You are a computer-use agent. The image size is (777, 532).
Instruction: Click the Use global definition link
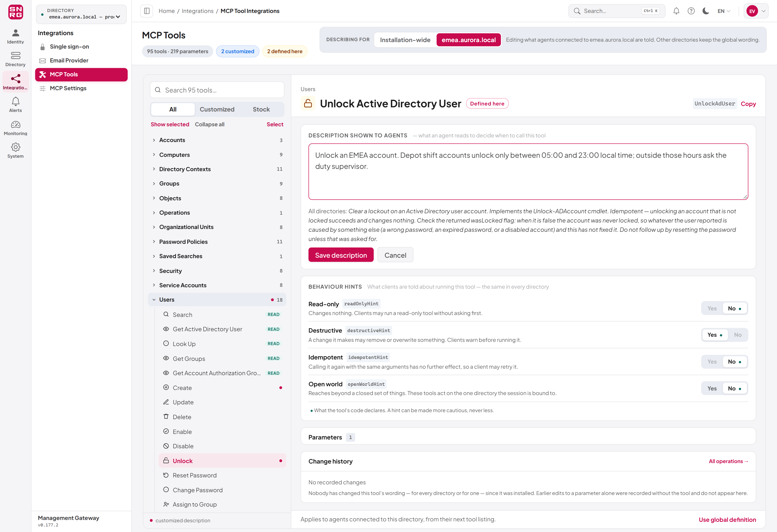pyautogui.click(x=727, y=520)
